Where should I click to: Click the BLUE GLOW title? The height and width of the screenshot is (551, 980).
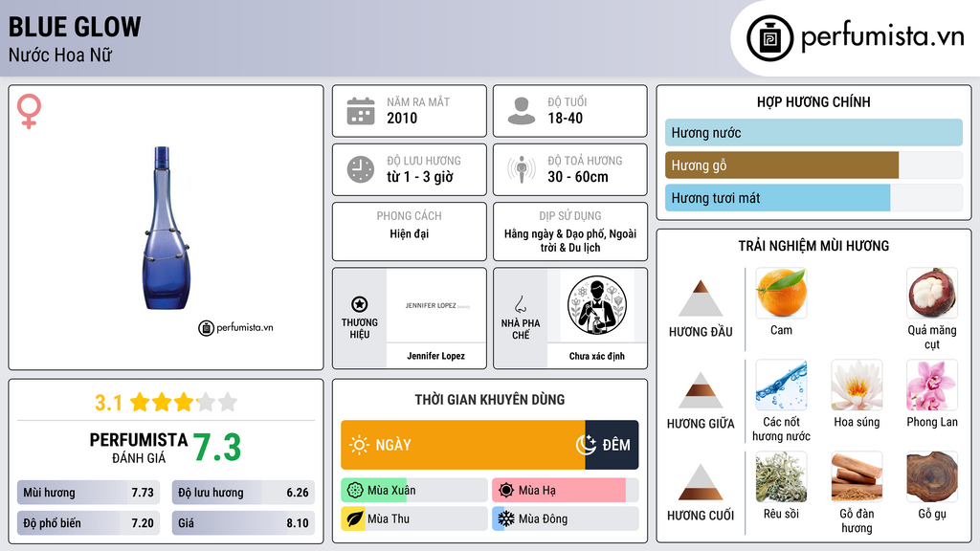[x=75, y=28]
